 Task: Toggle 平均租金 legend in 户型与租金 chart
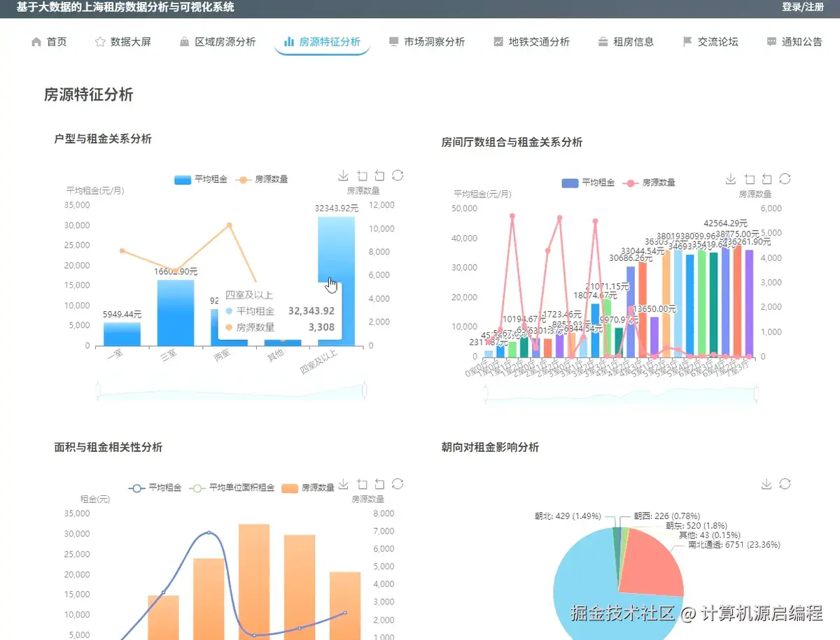click(x=201, y=179)
